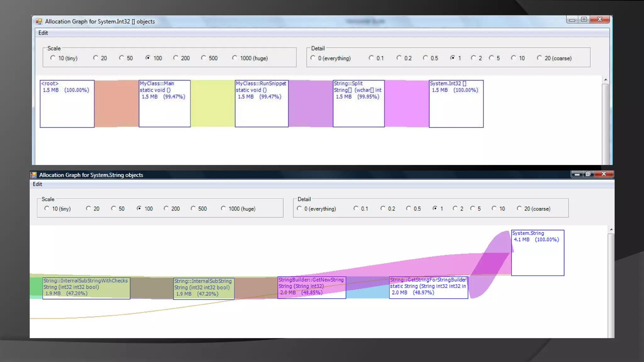Choose Scale 1000 (huge) in bottom window

[223, 208]
